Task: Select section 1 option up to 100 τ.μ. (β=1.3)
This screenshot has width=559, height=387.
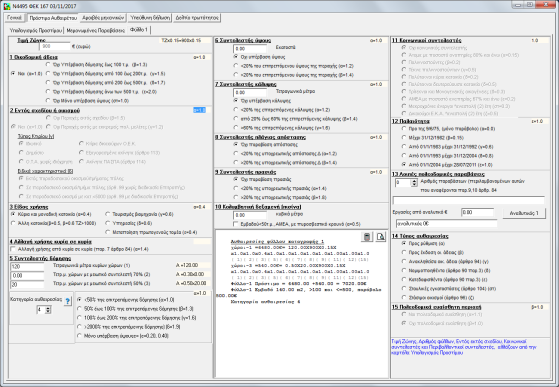Action: [x=97, y=64]
